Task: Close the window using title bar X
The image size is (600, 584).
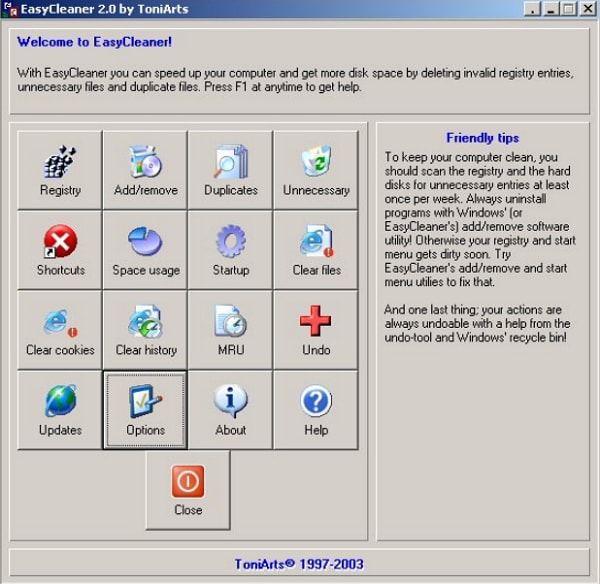Action: (587, 9)
